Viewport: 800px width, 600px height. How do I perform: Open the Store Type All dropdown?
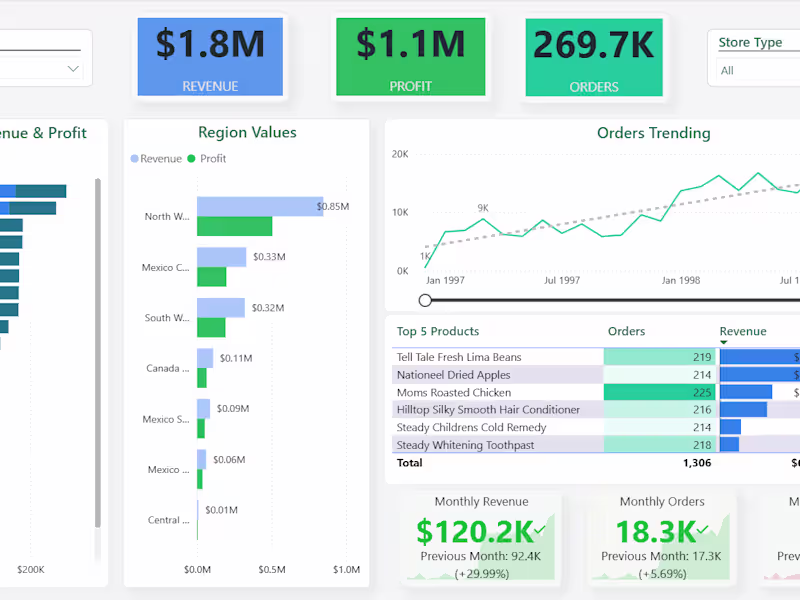(758, 70)
